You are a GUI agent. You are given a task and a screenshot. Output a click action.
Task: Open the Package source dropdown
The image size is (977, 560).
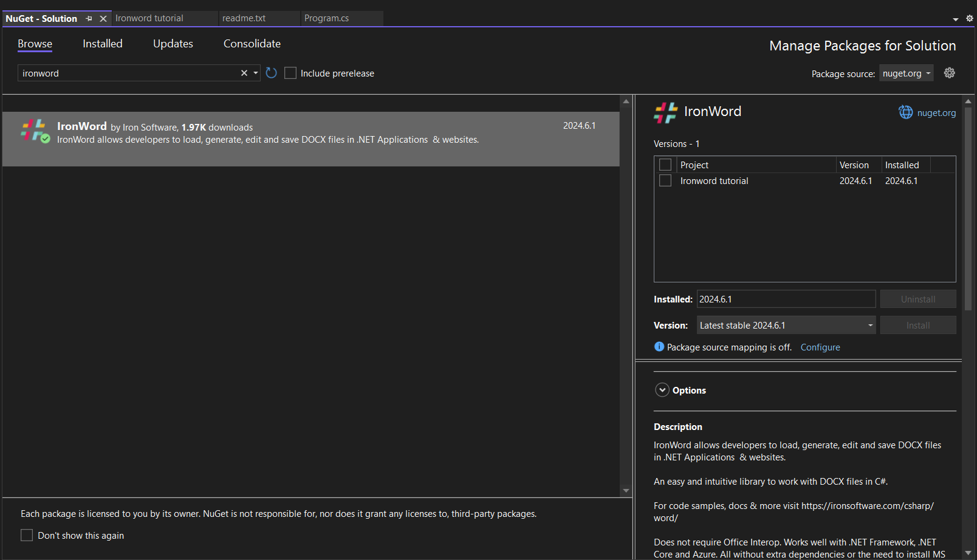tap(906, 73)
